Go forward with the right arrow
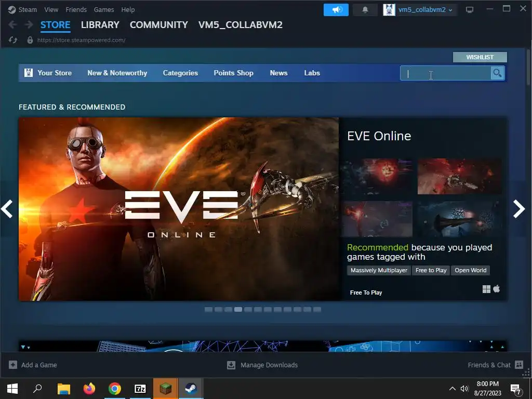 pyautogui.click(x=29, y=24)
